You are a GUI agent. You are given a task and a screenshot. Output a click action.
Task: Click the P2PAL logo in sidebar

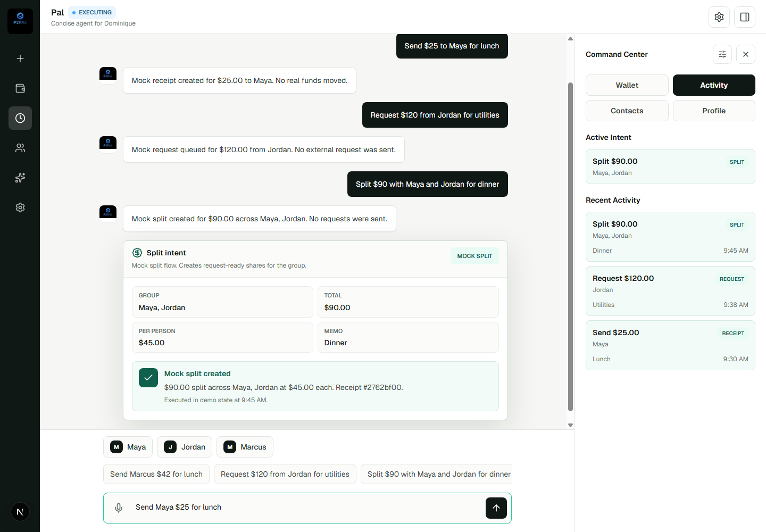coord(20,21)
